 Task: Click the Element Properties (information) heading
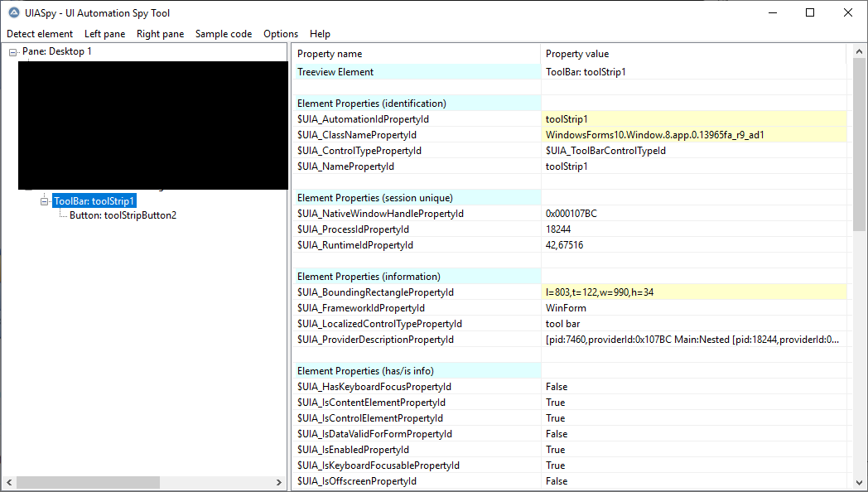point(369,277)
